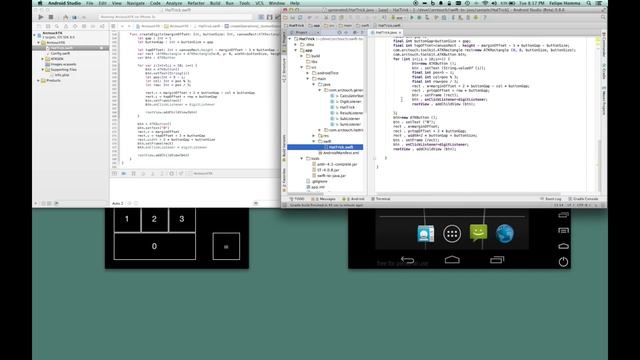Collapse Supporting Files group in Xcode
Image resolution: width=640 pixels, height=360 pixels.
pyautogui.click(x=42, y=70)
